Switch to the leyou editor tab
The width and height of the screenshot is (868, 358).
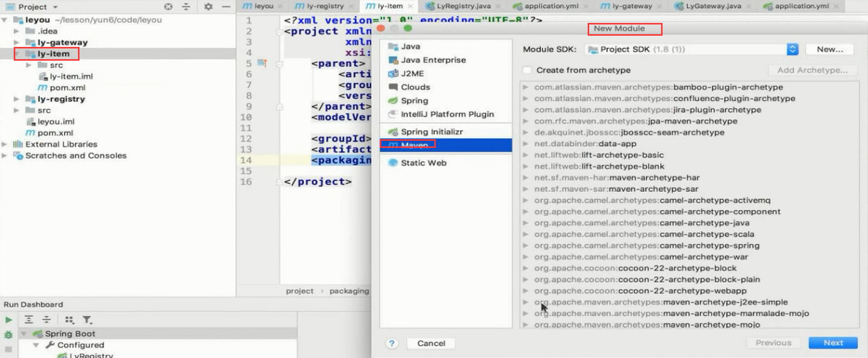[x=263, y=6]
